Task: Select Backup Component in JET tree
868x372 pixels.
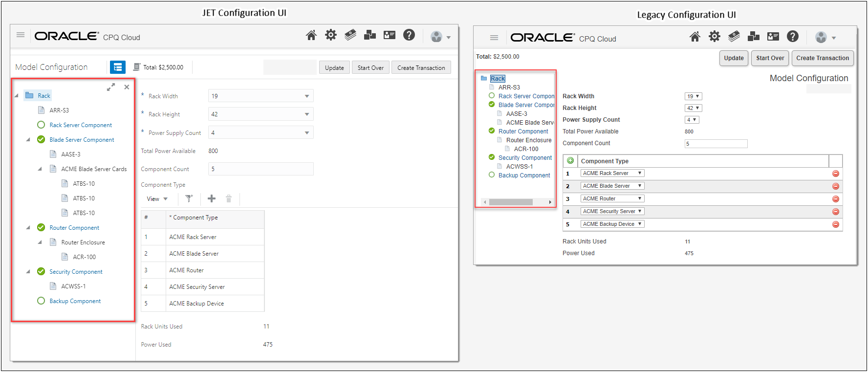Action: [x=75, y=301]
